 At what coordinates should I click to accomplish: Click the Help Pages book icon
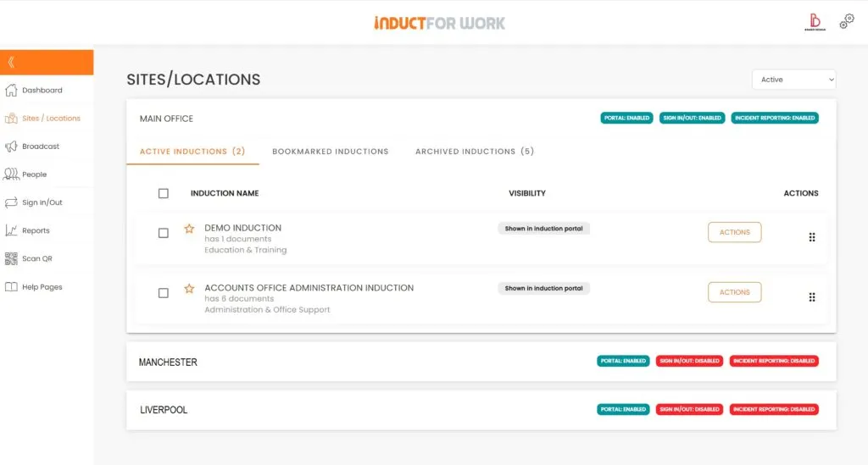pyautogui.click(x=11, y=287)
